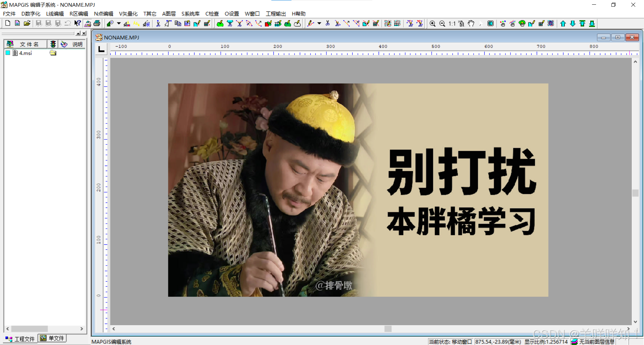Open the L线编辑 menu
The width and height of the screenshot is (644, 345).
tap(55, 14)
